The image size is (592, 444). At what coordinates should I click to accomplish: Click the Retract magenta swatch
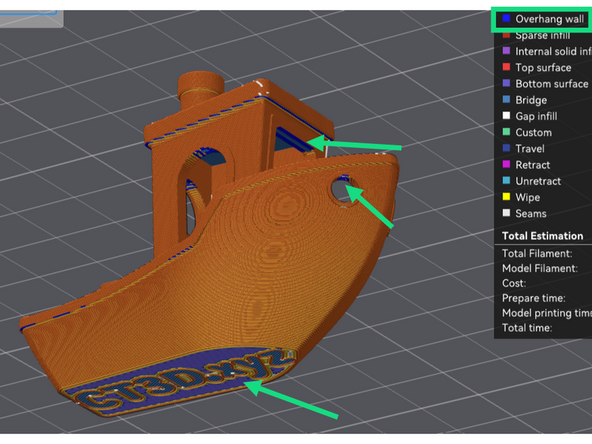tap(506, 165)
